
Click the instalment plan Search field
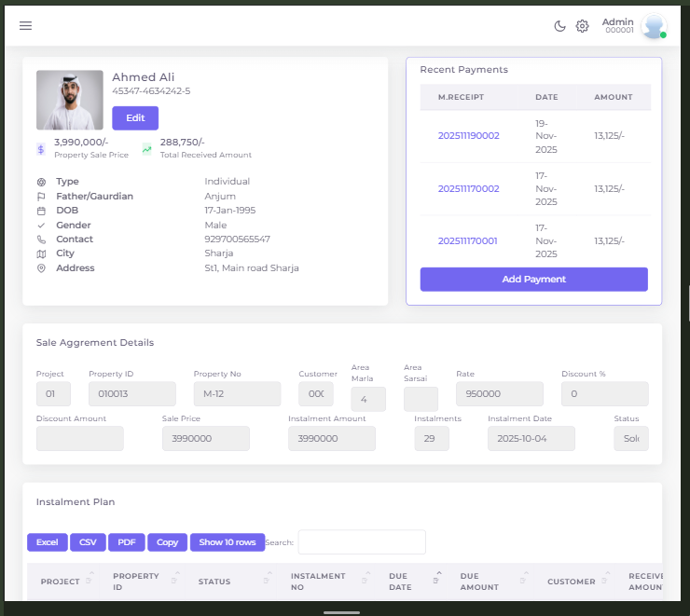pos(362,542)
